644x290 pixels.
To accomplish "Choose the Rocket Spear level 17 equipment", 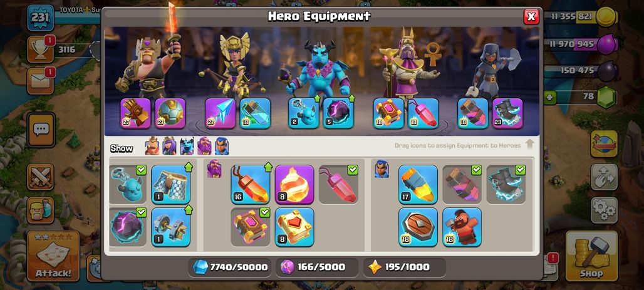I will click(x=418, y=184).
